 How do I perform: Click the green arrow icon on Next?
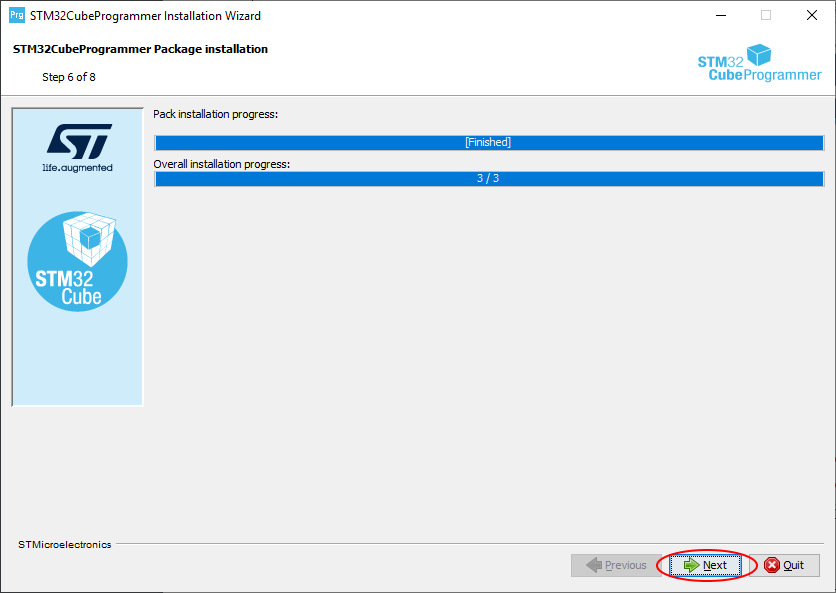coord(691,565)
